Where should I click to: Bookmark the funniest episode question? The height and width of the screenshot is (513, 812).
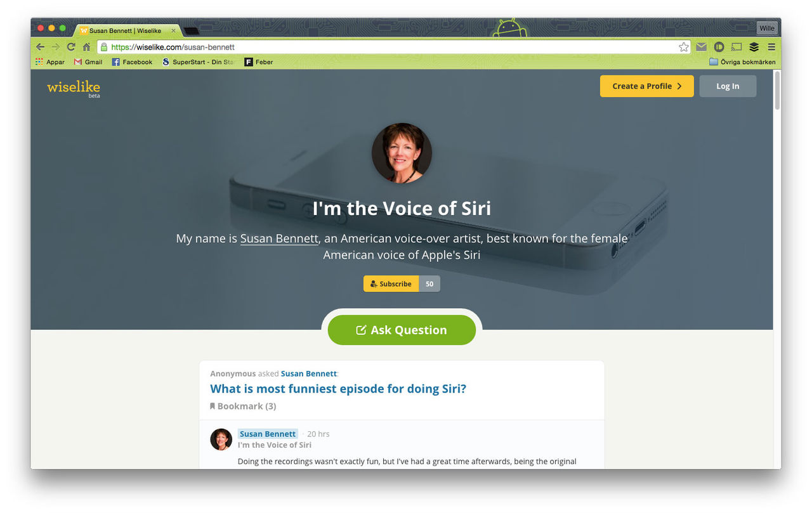tap(243, 406)
